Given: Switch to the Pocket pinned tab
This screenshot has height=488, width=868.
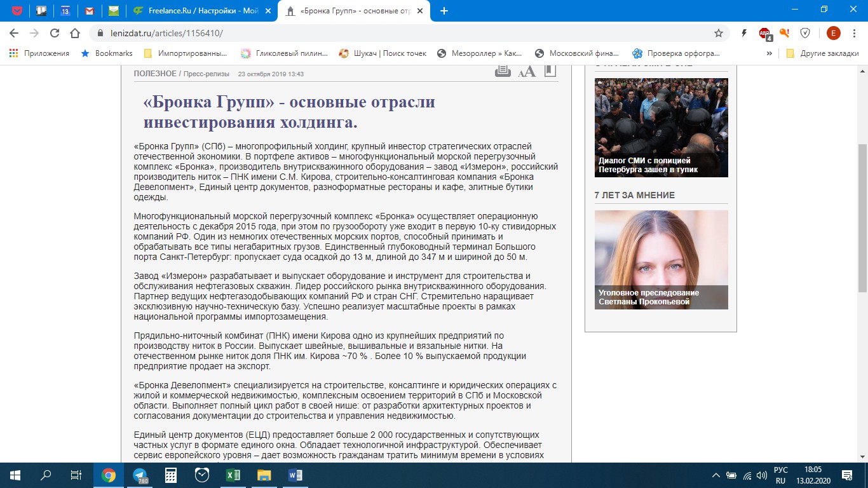Looking at the screenshot, I should click(17, 11).
